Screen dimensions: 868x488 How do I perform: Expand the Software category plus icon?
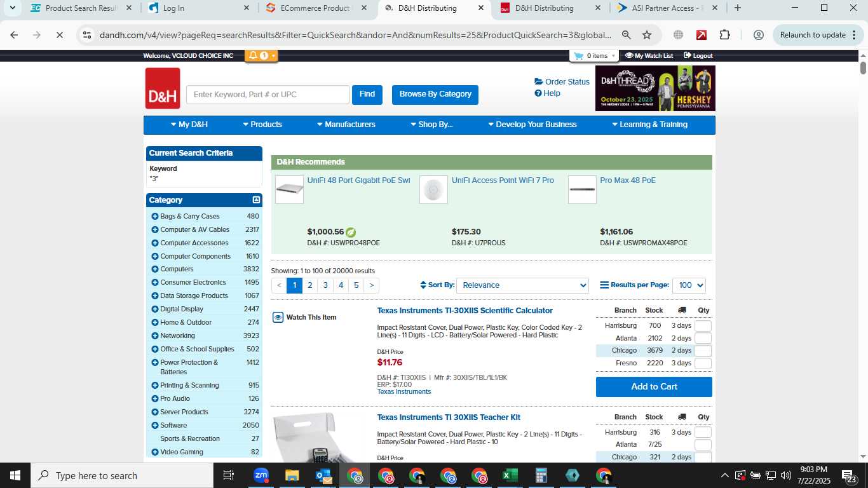click(154, 425)
